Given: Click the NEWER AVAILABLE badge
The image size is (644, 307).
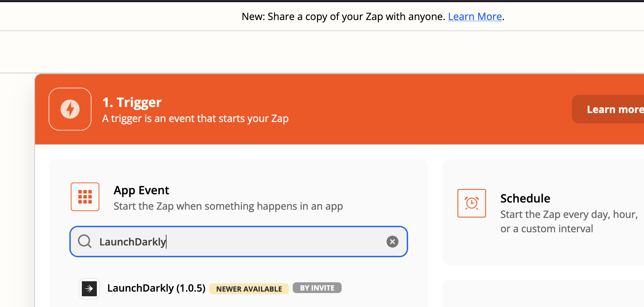Looking at the screenshot, I should click(x=249, y=288).
